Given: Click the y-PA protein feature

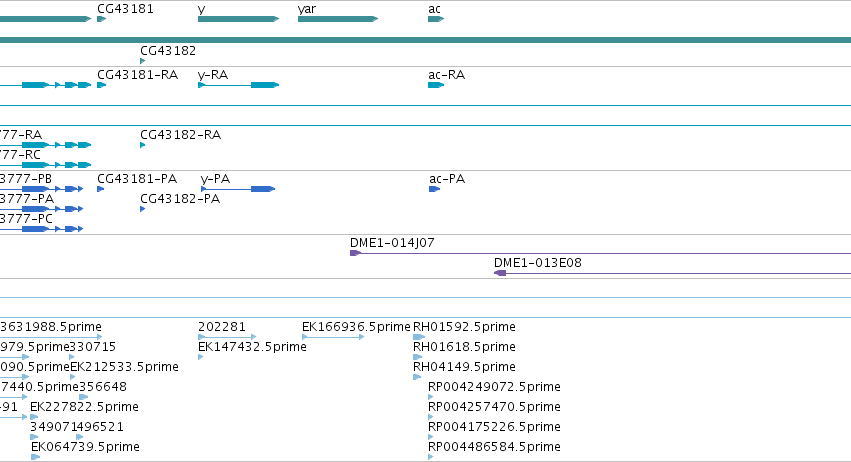Looking at the screenshot, I should pos(238,189).
